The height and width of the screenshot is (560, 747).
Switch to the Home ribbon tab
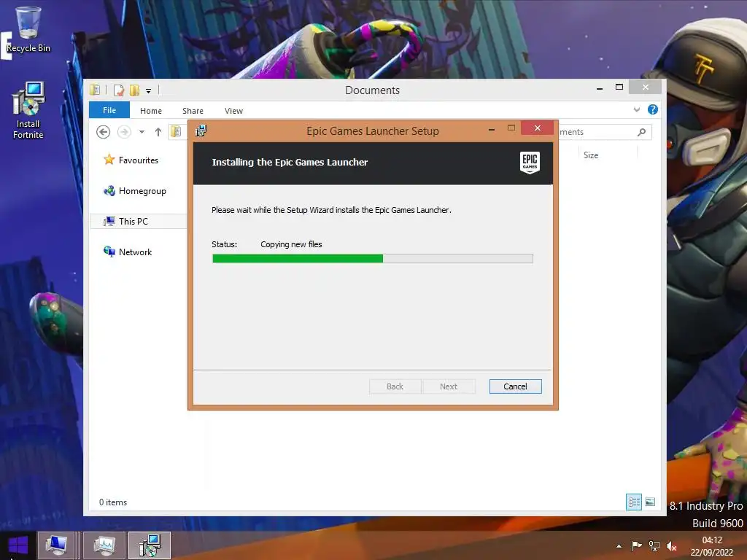[151, 111]
